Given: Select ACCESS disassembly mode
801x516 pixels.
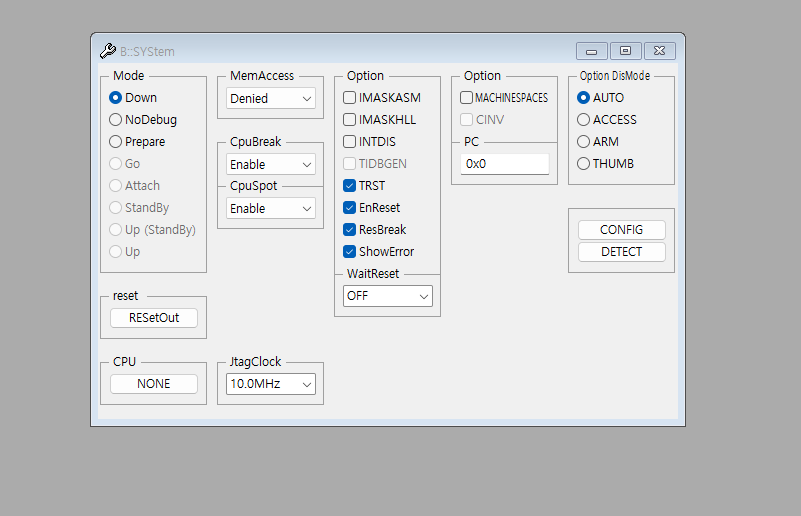Looking at the screenshot, I should click(x=584, y=120).
